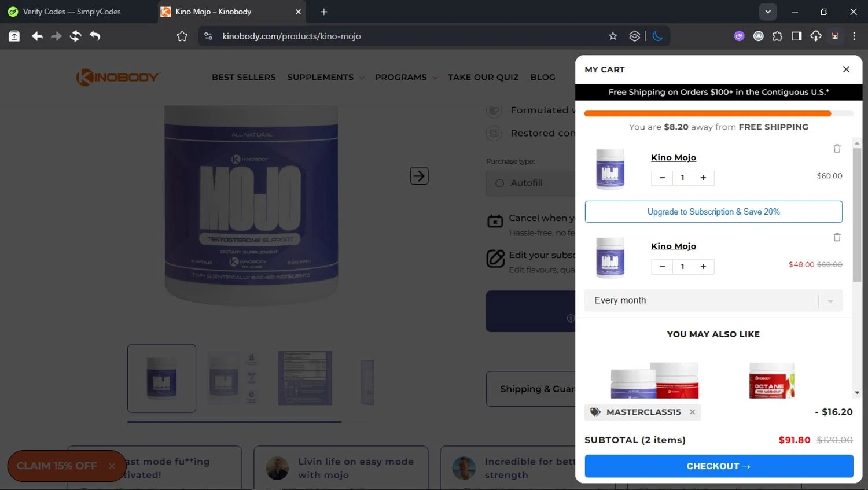Select second product gallery thumbnail
This screenshot has height=490, width=868.
coord(233,378)
